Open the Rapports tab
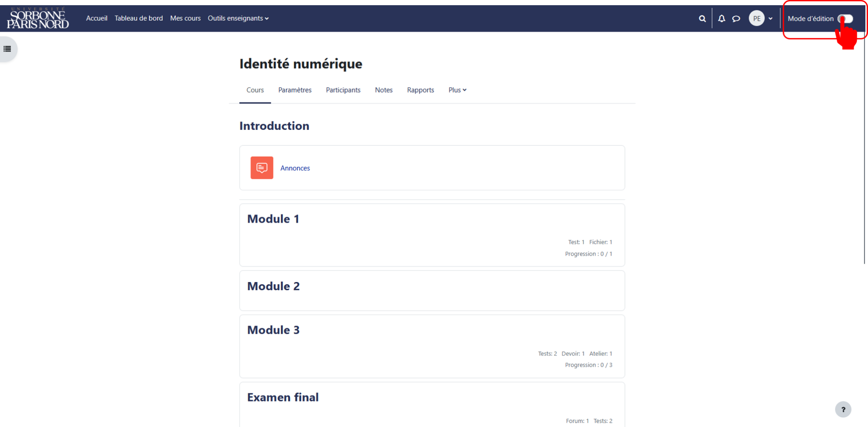 pyautogui.click(x=420, y=90)
